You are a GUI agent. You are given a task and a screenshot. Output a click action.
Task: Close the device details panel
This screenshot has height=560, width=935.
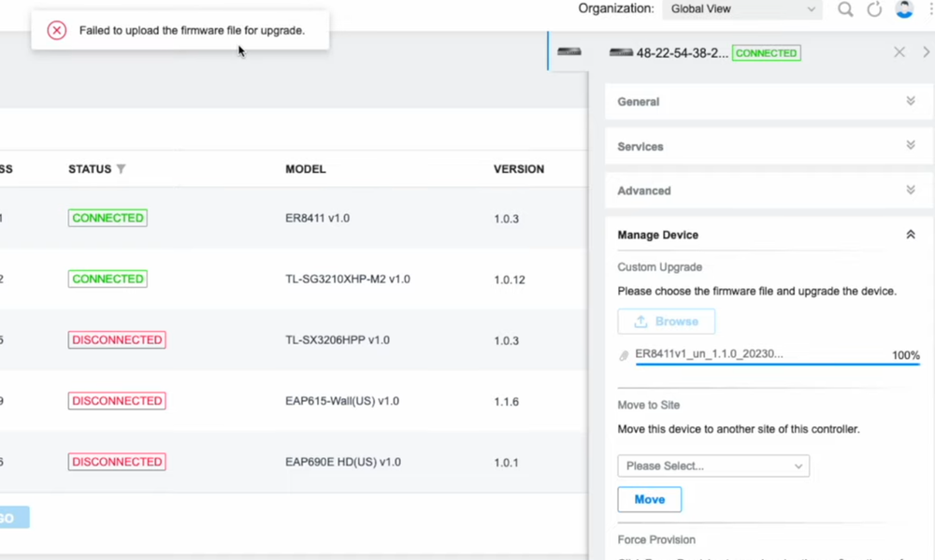pos(899,52)
